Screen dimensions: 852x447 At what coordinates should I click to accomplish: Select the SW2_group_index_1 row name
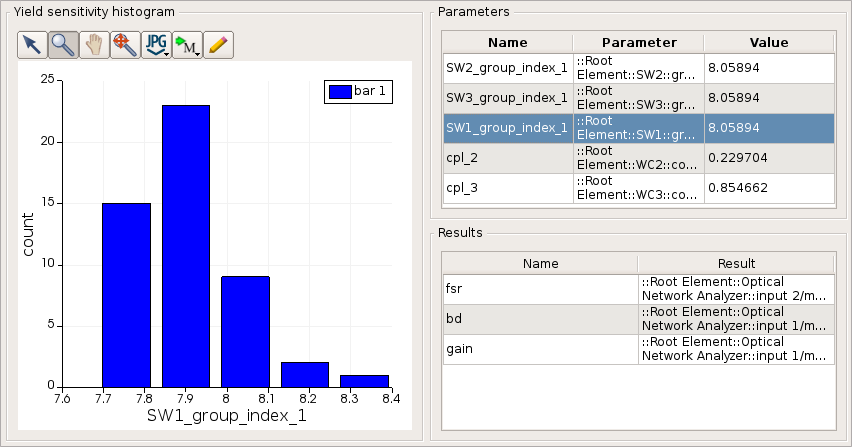point(506,68)
